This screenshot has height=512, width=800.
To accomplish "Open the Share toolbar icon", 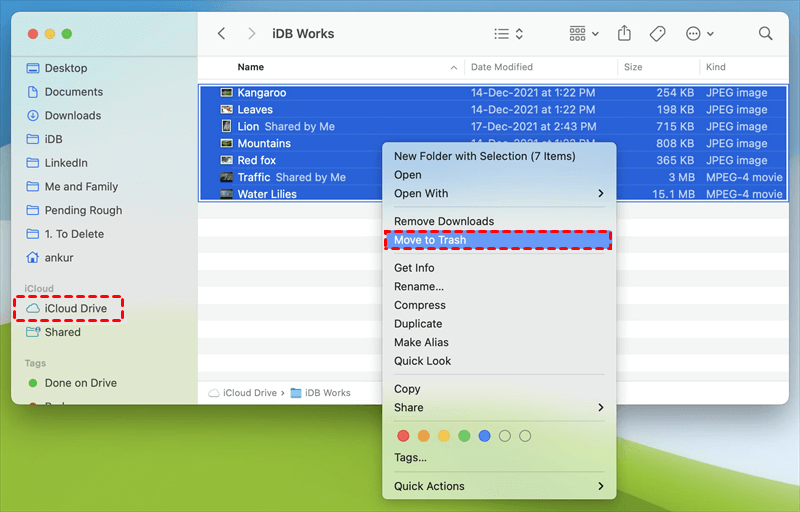I will 624,34.
